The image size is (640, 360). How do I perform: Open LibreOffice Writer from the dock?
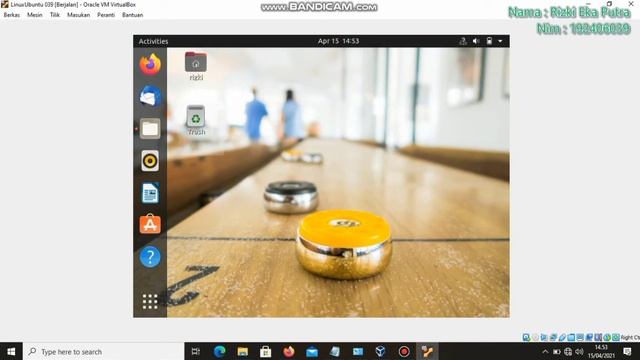click(150, 193)
